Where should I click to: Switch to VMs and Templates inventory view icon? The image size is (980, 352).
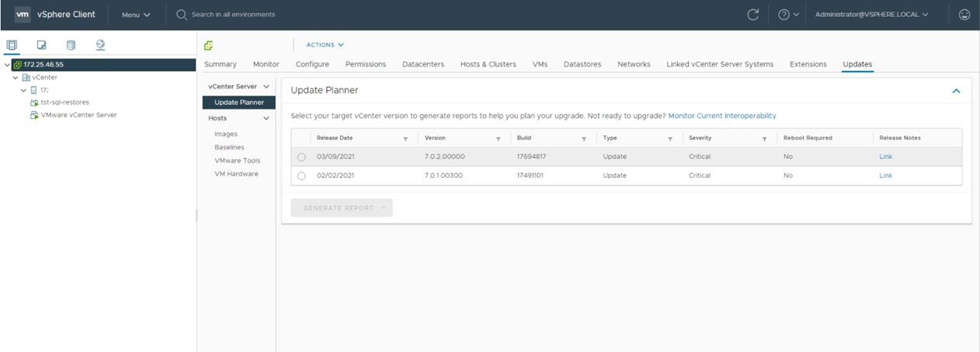pyautogui.click(x=41, y=45)
